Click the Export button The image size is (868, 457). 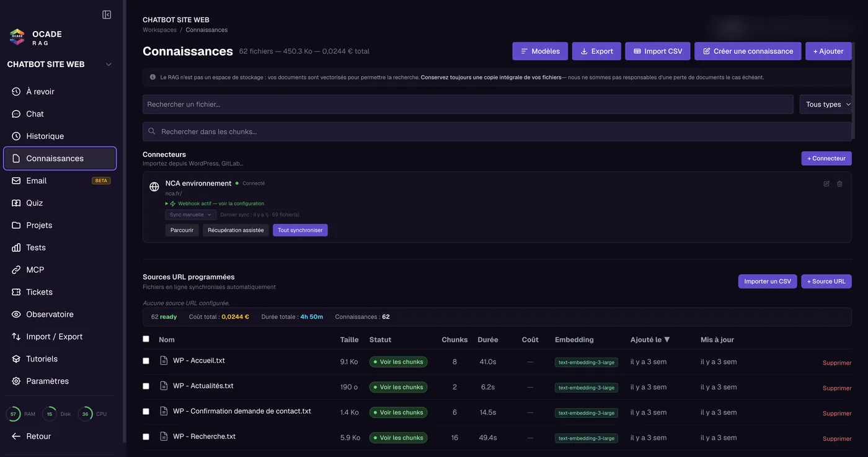(596, 51)
